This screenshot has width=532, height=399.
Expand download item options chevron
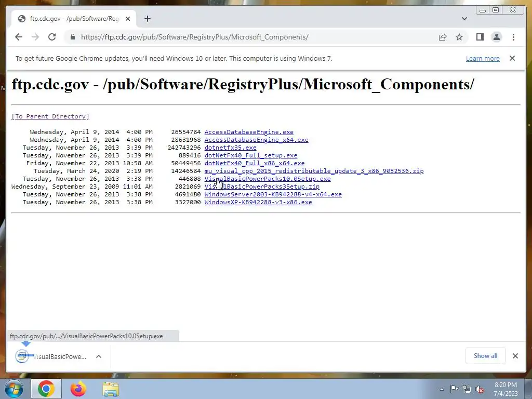pos(99,356)
